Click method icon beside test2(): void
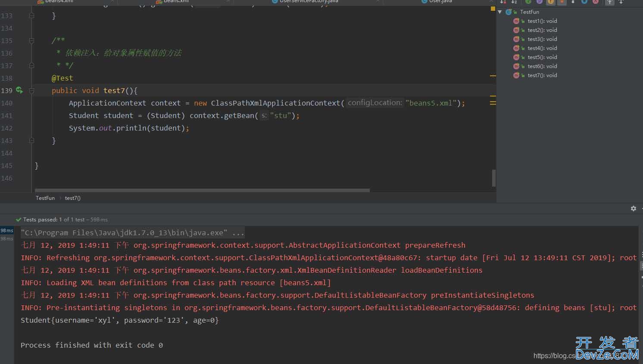Screen dimensions: 643x364 pyautogui.click(x=516, y=30)
